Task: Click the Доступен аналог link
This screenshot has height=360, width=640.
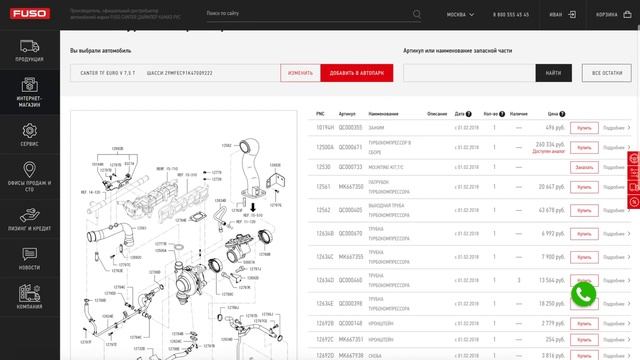Action: (549, 151)
